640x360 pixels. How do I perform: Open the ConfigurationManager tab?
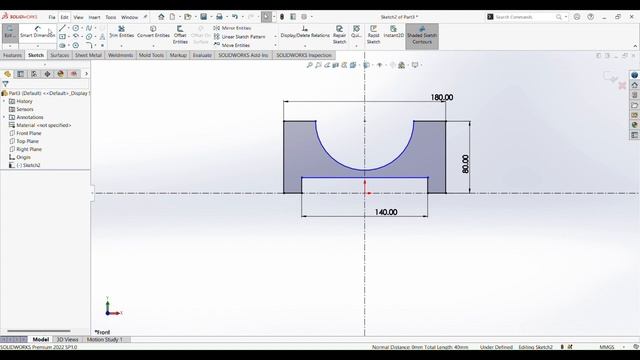click(x=34, y=74)
